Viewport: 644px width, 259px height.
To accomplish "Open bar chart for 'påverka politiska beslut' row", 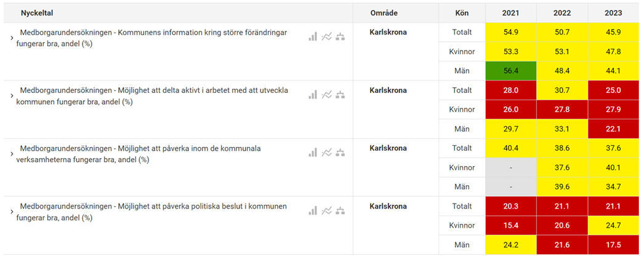I will click(313, 210).
